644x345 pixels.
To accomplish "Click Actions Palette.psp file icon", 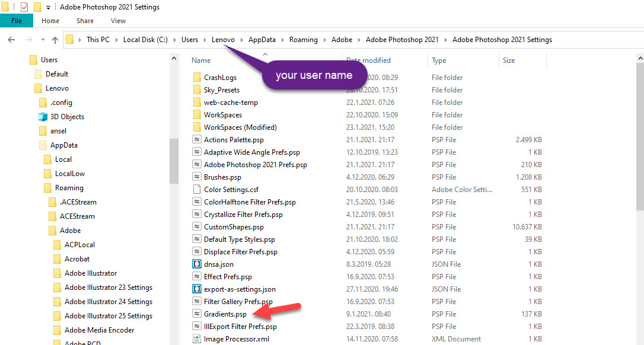I will tap(197, 140).
